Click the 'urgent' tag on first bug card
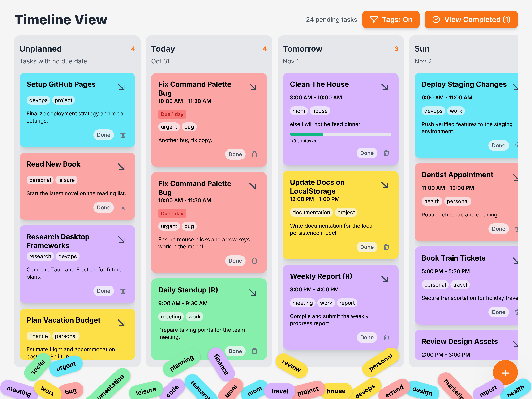532x399 pixels. click(169, 127)
